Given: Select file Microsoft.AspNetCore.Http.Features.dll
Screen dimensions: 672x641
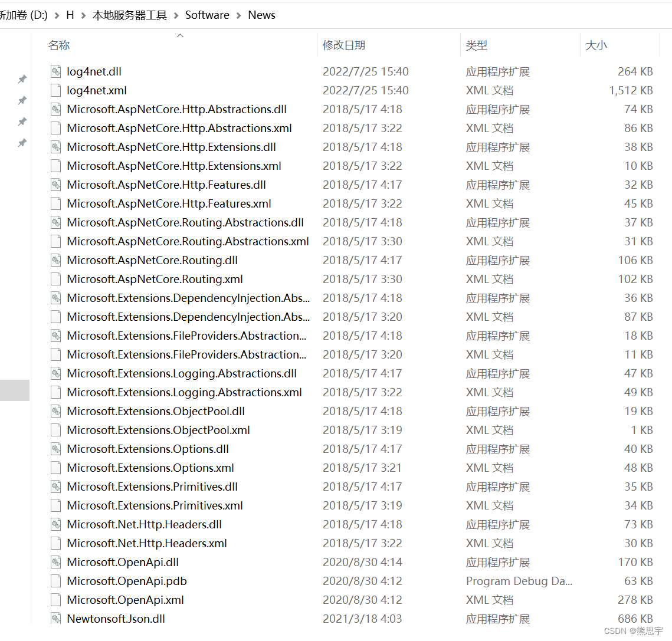Looking at the screenshot, I should click(x=166, y=185).
